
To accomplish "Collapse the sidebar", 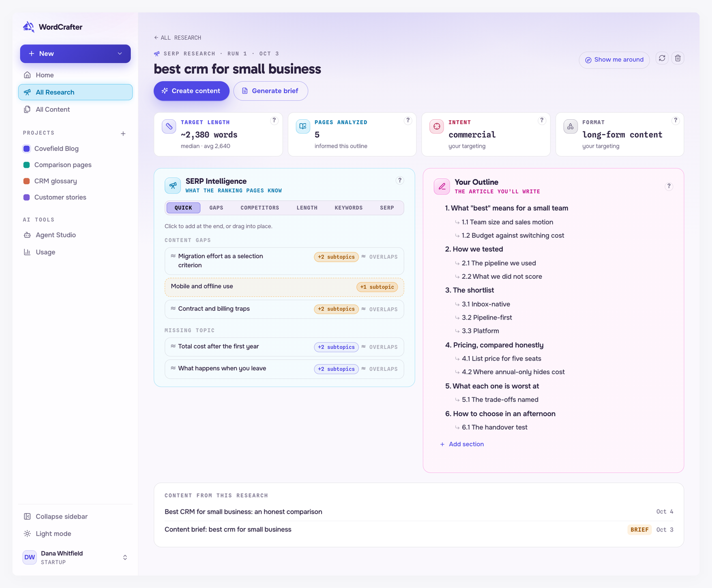I will tap(75, 516).
